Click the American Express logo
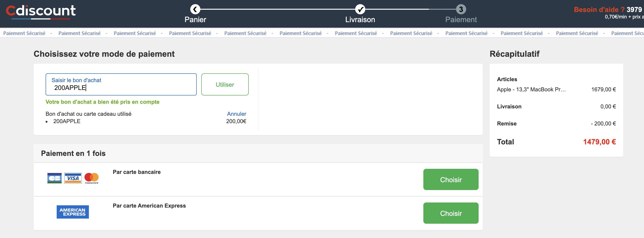 click(x=73, y=212)
